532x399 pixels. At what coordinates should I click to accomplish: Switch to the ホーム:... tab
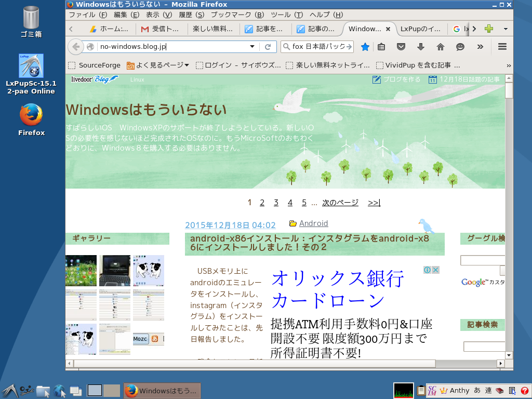click(x=109, y=29)
